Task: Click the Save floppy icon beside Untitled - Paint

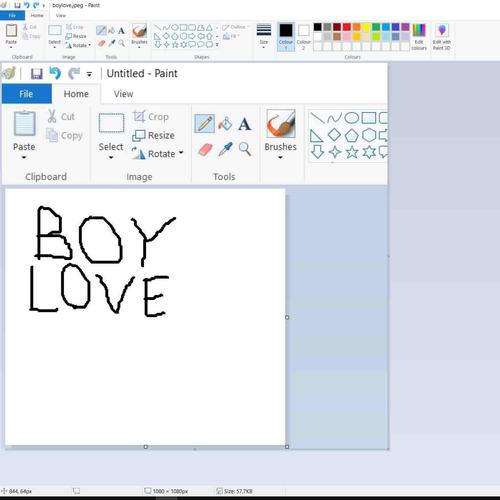Action: point(37,73)
